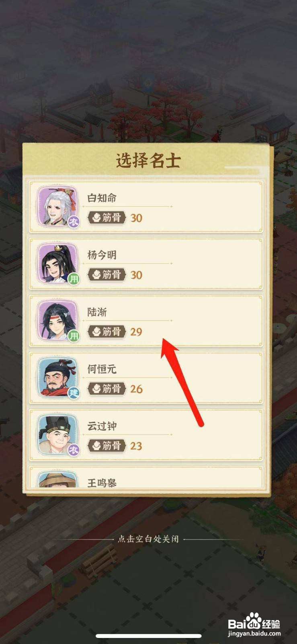Tap blue 建 badge on 何恒元

pyautogui.click(x=74, y=393)
